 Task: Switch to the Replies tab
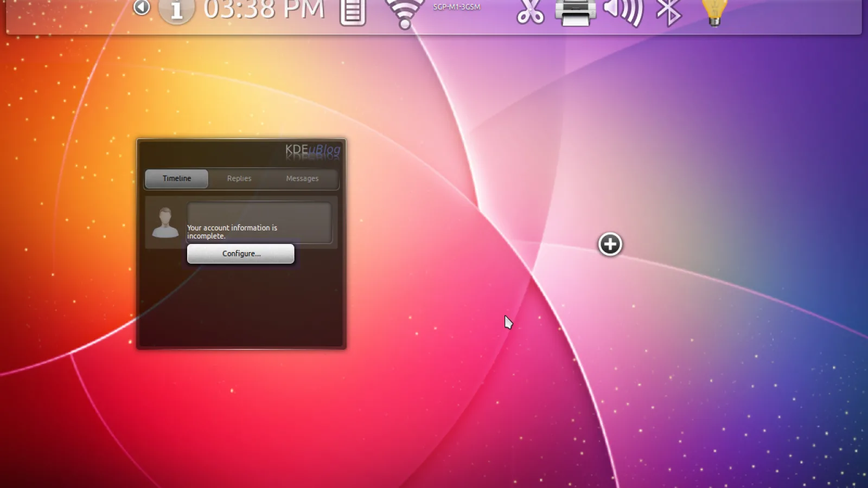tap(239, 178)
